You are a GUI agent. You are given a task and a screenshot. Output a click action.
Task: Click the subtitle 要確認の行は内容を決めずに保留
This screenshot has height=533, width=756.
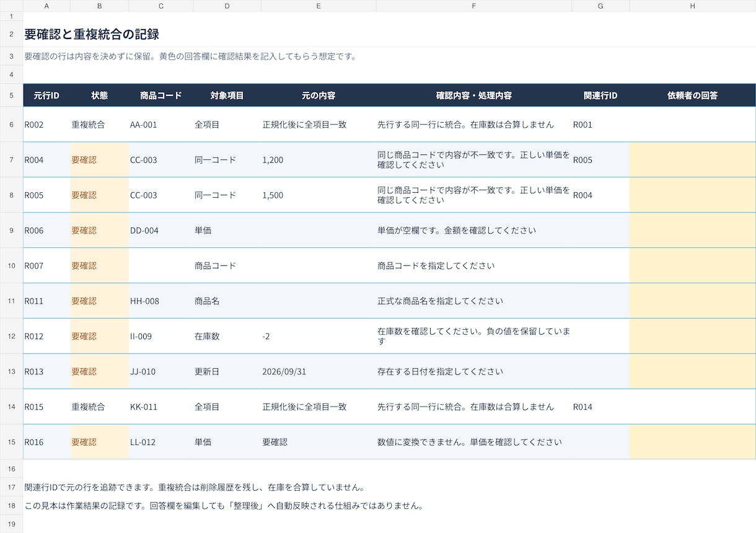click(x=190, y=56)
